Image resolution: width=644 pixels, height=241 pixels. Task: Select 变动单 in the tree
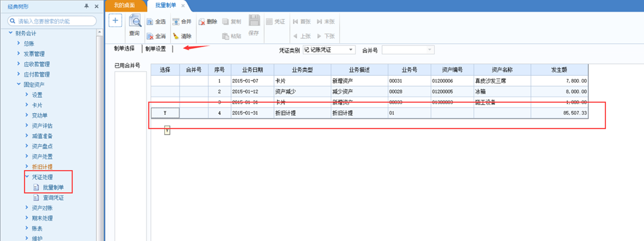click(x=40, y=115)
